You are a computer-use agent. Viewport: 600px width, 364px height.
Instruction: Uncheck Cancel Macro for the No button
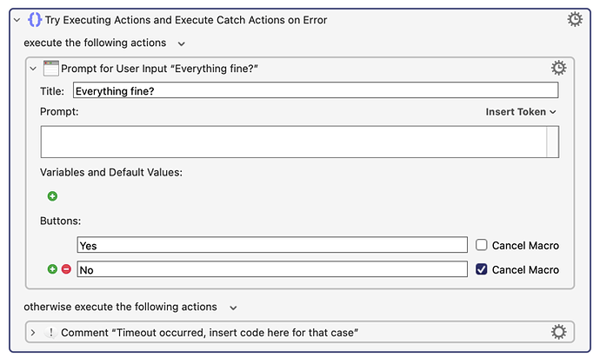tap(482, 269)
